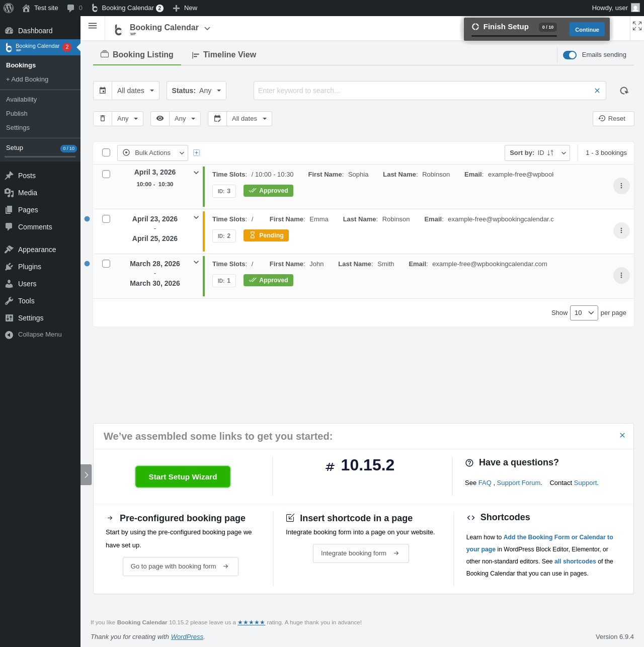Click the trash filter icon

(x=103, y=118)
